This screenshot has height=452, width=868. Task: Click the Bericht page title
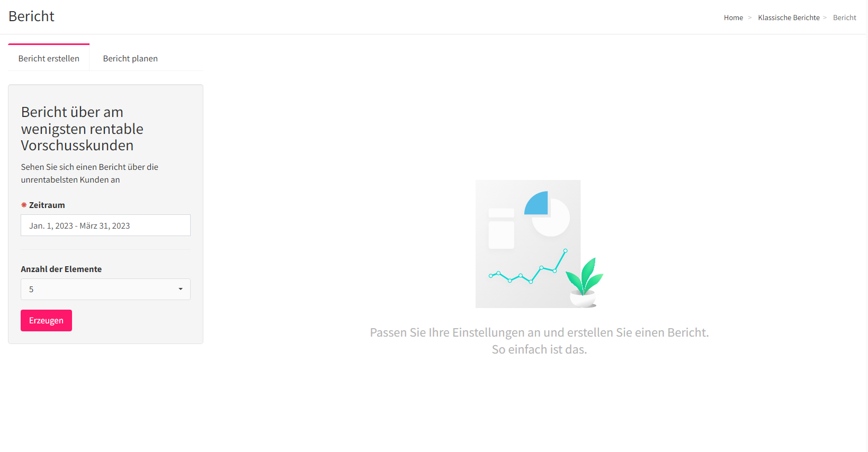tap(31, 16)
